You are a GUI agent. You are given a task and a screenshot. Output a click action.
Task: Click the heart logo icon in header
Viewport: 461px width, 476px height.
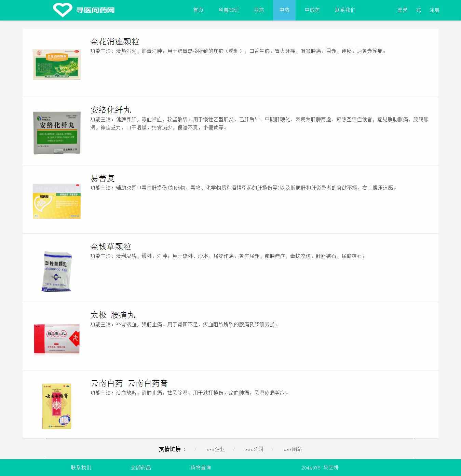point(63,10)
